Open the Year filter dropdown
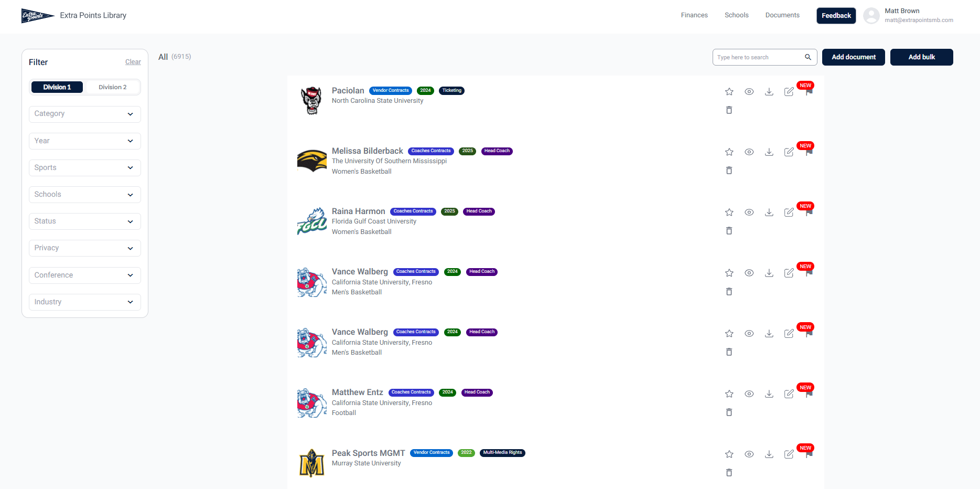The height and width of the screenshot is (489, 980). [85, 141]
